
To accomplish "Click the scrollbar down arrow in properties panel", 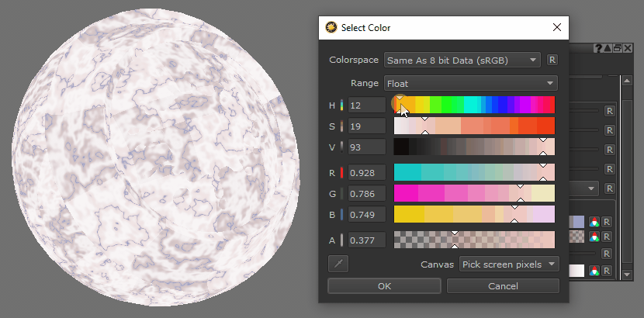I will tap(627, 274).
